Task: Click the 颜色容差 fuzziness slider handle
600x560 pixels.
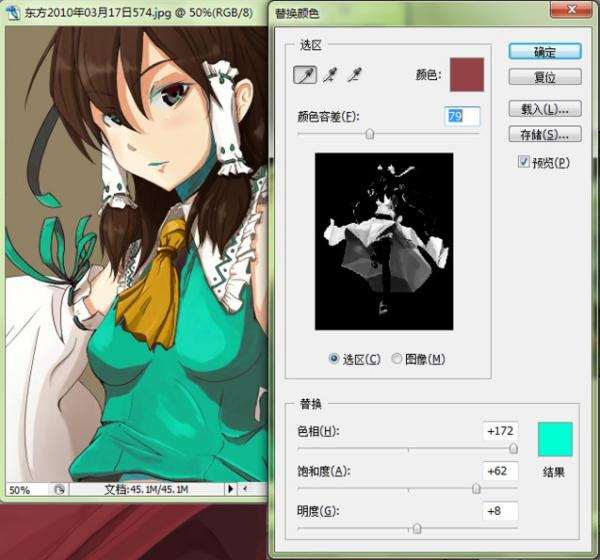Action: coord(370,133)
